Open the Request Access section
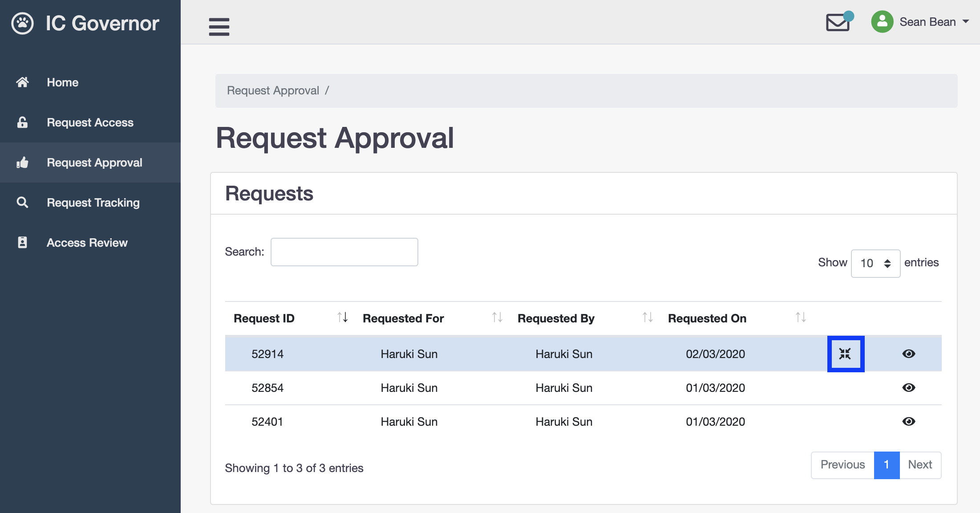Viewport: 980px width, 513px height. (90, 122)
